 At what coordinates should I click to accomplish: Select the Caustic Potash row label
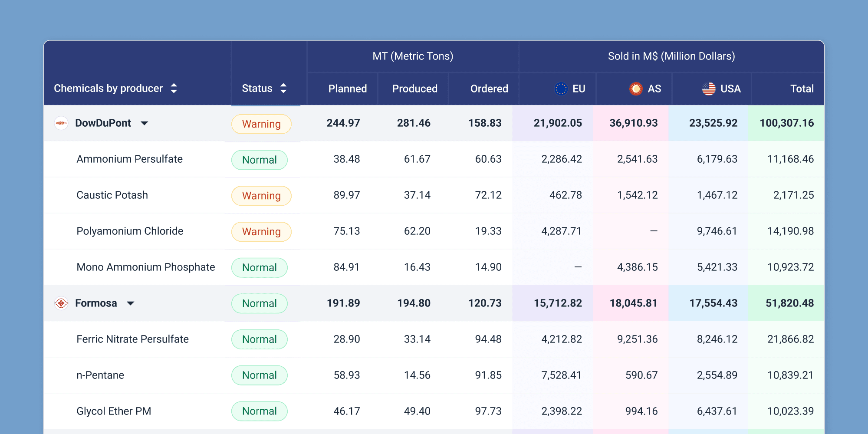coord(112,195)
